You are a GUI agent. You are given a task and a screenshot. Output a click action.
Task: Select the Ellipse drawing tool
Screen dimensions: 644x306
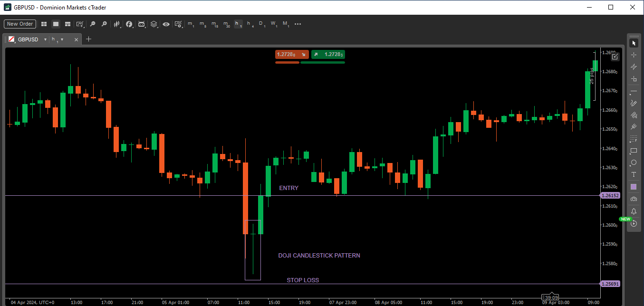point(634,163)
